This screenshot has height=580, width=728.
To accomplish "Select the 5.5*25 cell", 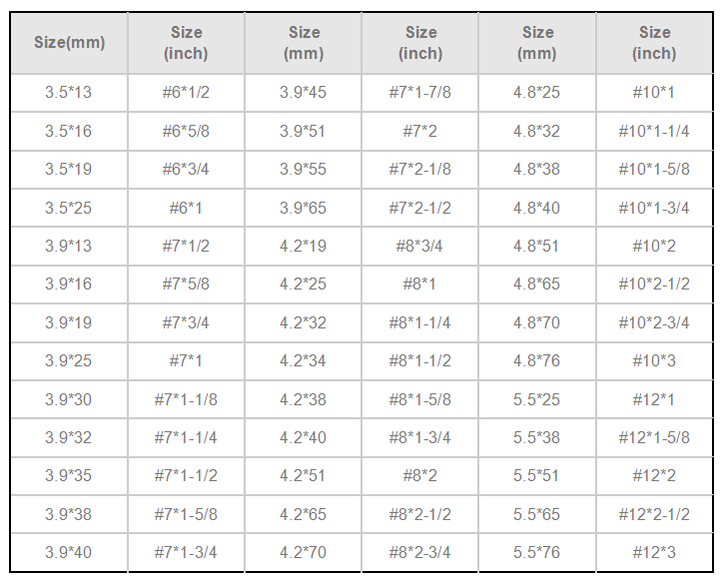I will click(537, 399).
